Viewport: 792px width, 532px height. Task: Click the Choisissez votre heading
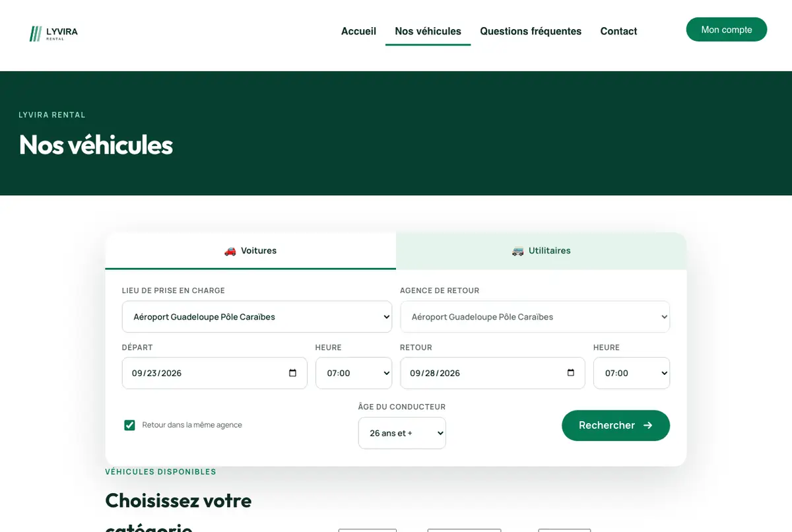(178, 500)
